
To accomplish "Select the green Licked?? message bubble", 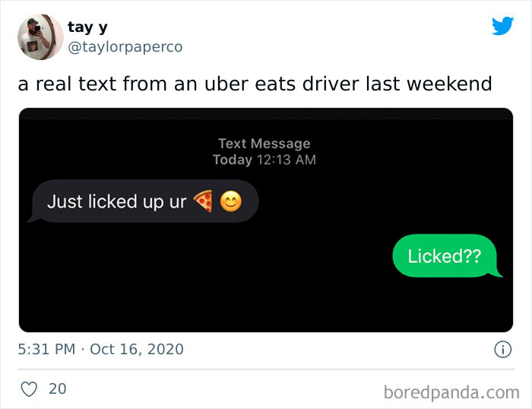I will (446, 255).
